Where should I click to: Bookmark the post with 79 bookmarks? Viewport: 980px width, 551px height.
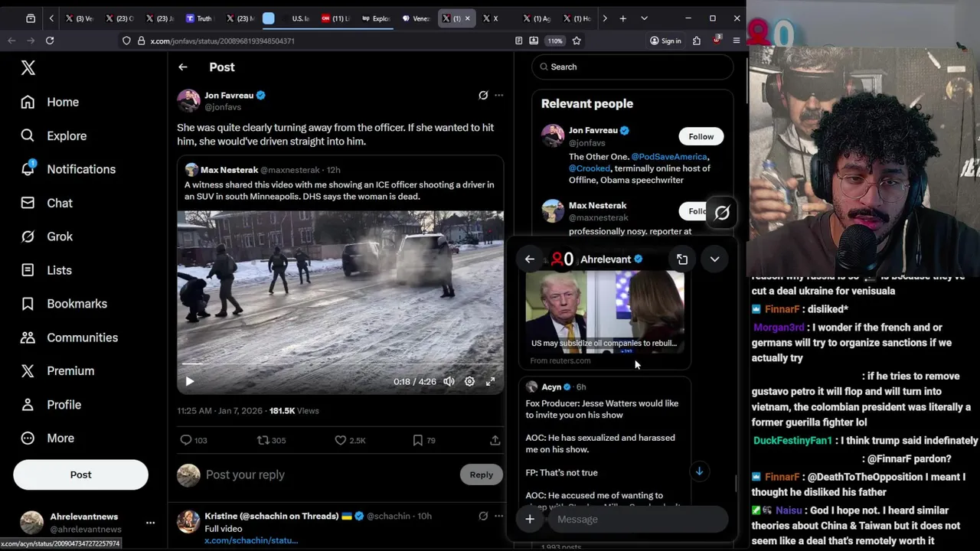(x=423, y=440)
